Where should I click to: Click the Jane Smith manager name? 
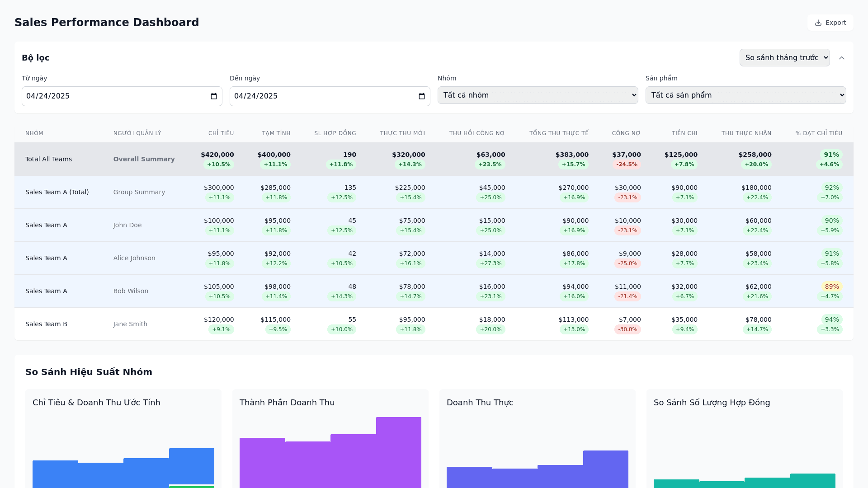pyautogui.click(x=130, y=324)
